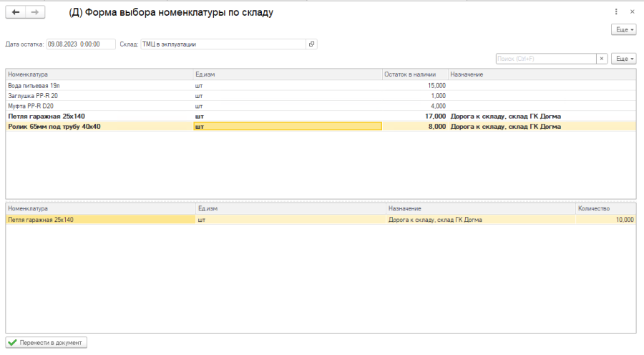Image resolution: width=644 pixels, height=355 pixels.
Task: Clear the search field with X icon
Action: tap(602, 59)
